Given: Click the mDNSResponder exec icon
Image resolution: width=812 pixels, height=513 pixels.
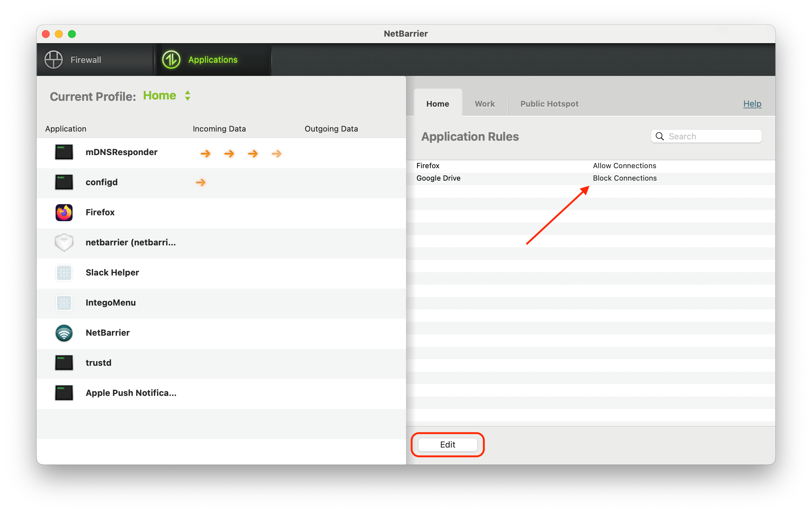Looking at the screenshot, I should point(64,152).
